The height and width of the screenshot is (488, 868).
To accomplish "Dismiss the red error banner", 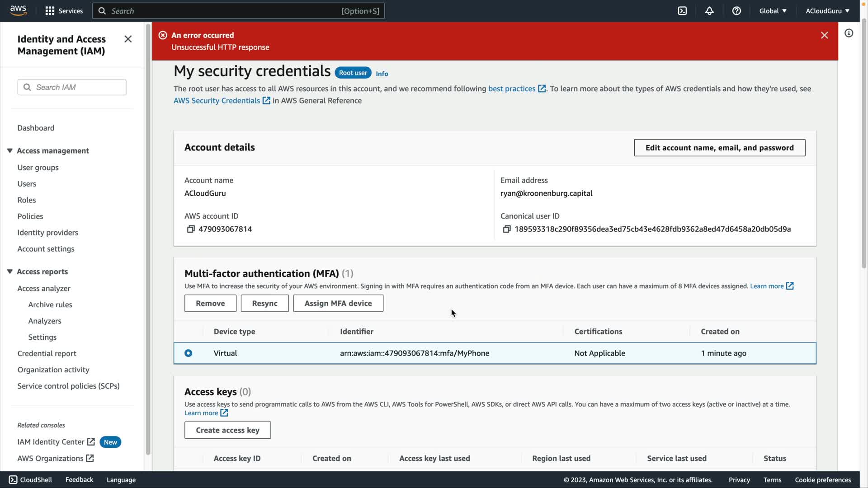I will tap(824, 35).
